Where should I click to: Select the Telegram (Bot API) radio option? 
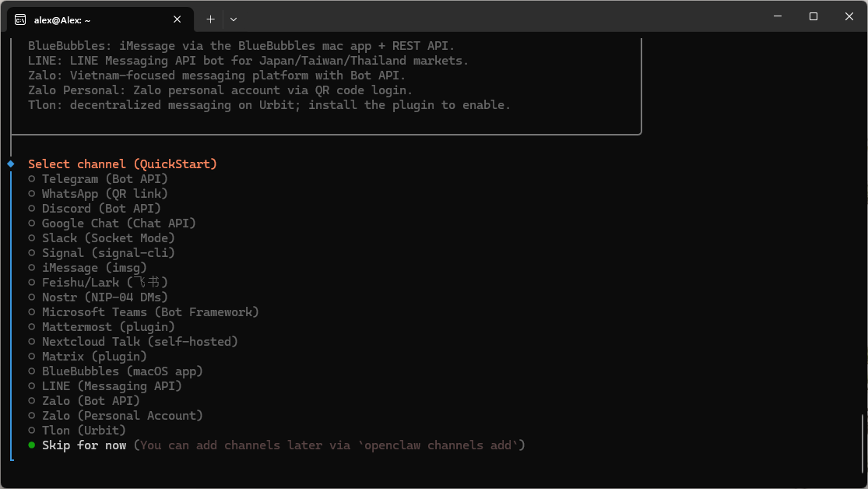pos(32,179)
